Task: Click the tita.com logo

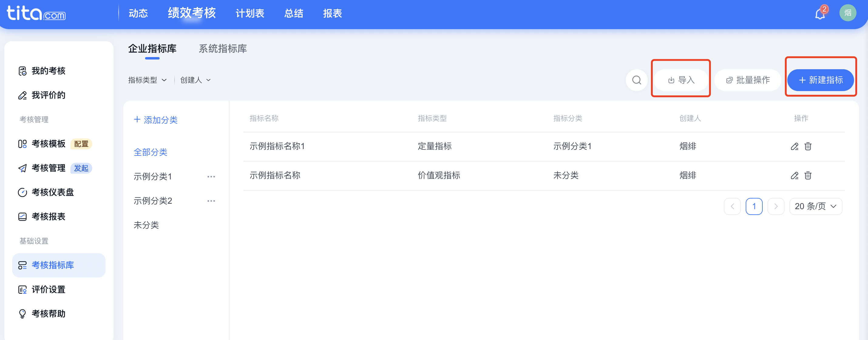Action: click(x=36, y=13)
